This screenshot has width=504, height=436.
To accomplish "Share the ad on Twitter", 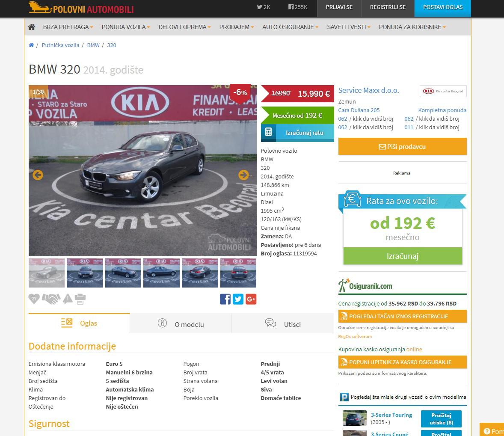I will point(238,299).
